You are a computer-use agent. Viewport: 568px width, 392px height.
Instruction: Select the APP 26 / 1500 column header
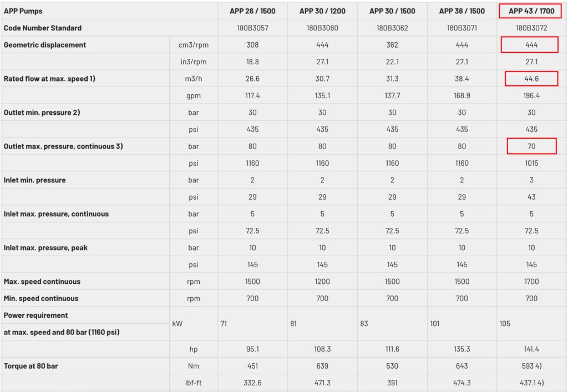click(x=252, y=11)
